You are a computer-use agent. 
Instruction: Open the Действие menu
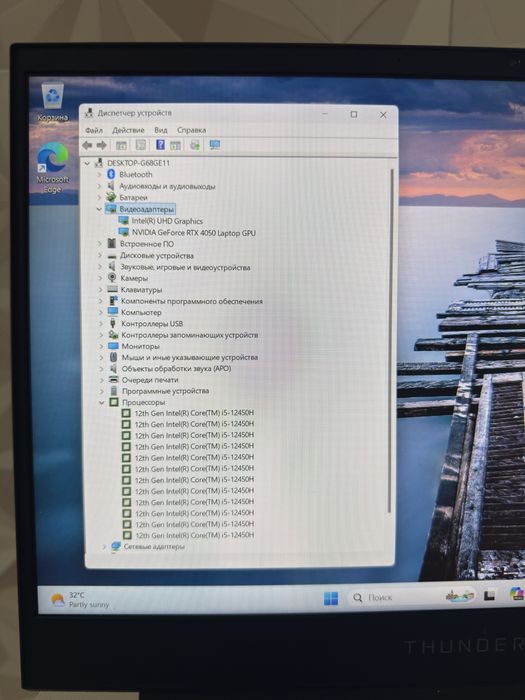click(x=129, y=130)
